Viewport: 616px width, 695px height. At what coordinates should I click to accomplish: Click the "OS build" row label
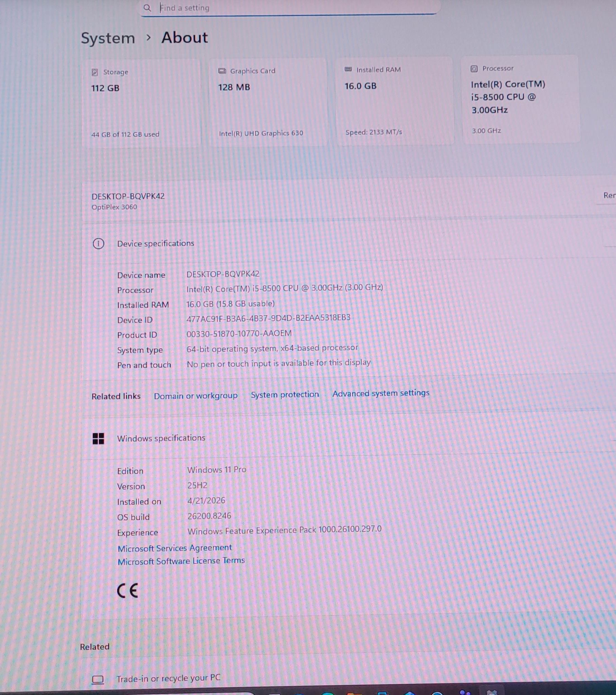[133, 517]
